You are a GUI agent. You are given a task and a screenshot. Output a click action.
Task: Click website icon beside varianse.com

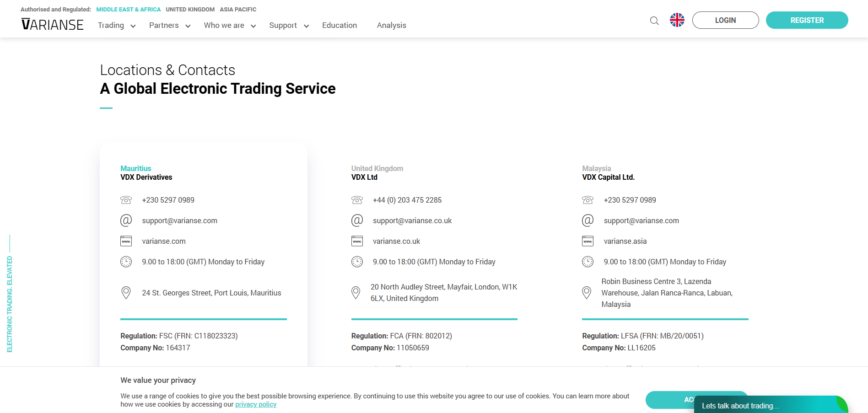click(126, 241)
